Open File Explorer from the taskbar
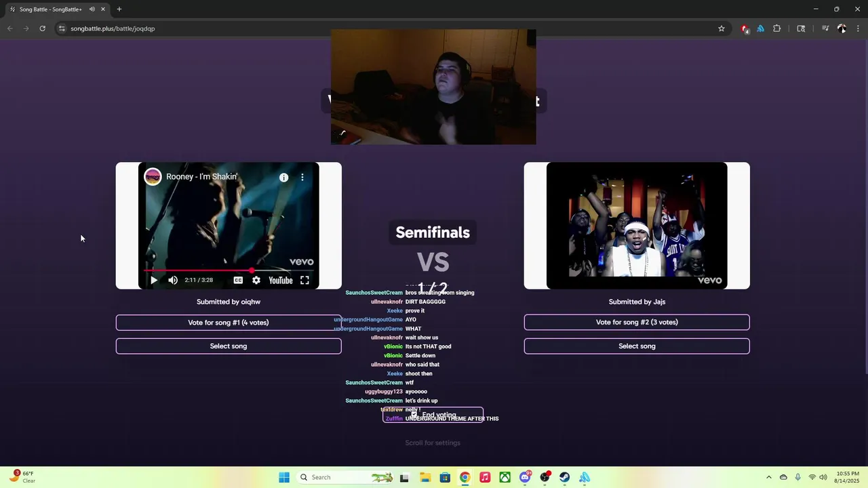 425,477
